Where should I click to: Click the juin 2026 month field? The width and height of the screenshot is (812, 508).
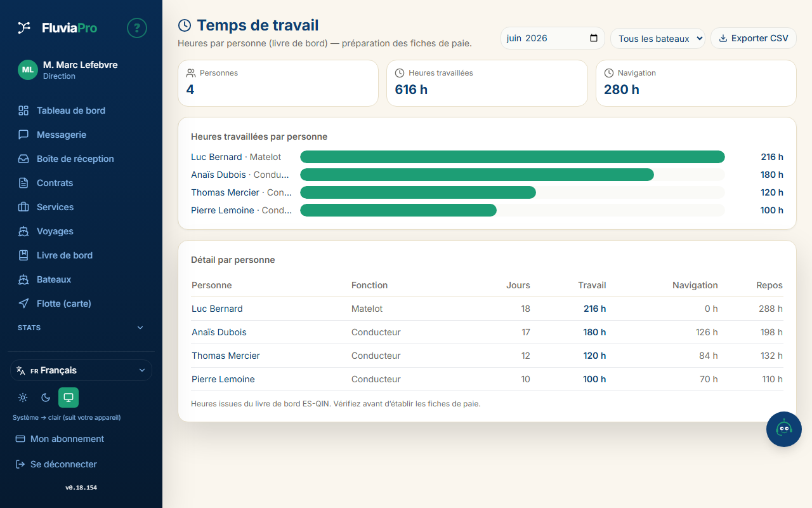[x=553, y=38]
